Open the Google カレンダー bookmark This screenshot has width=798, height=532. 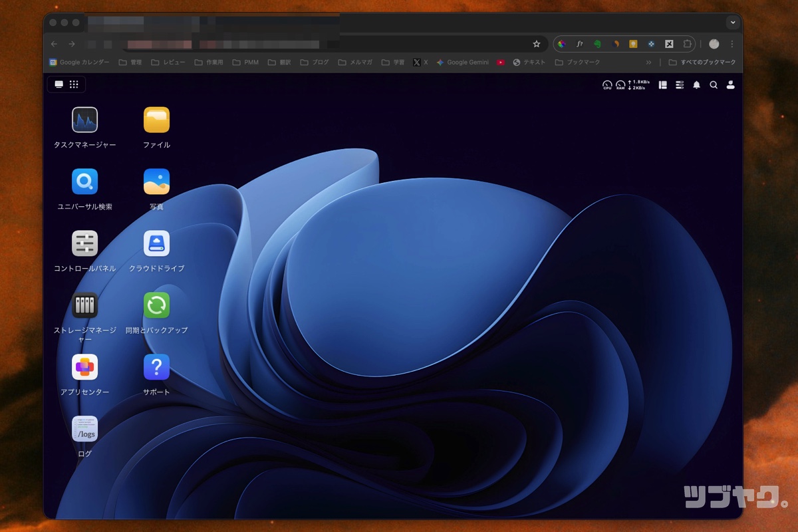coord(79,63)
